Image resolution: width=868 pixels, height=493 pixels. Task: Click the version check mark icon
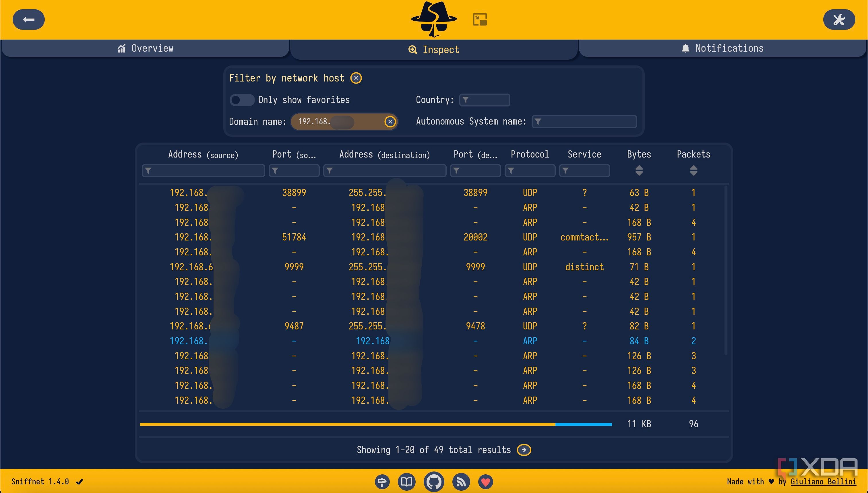click(80, 482)
